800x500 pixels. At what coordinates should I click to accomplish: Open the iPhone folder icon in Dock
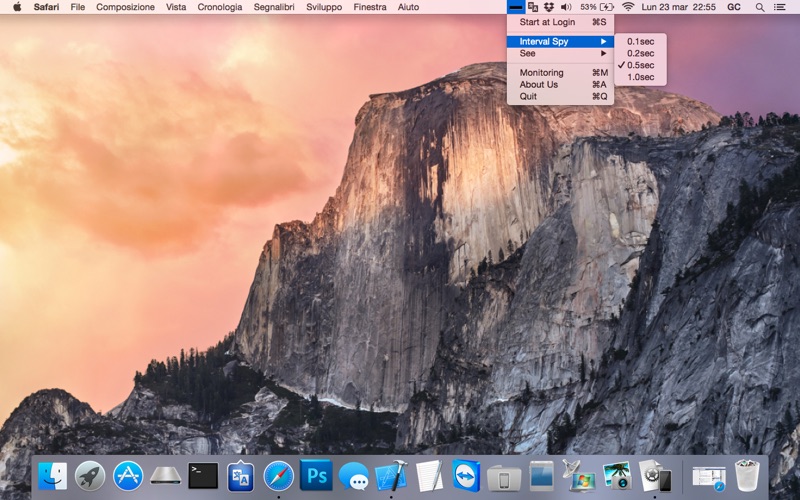pos(504,478)
